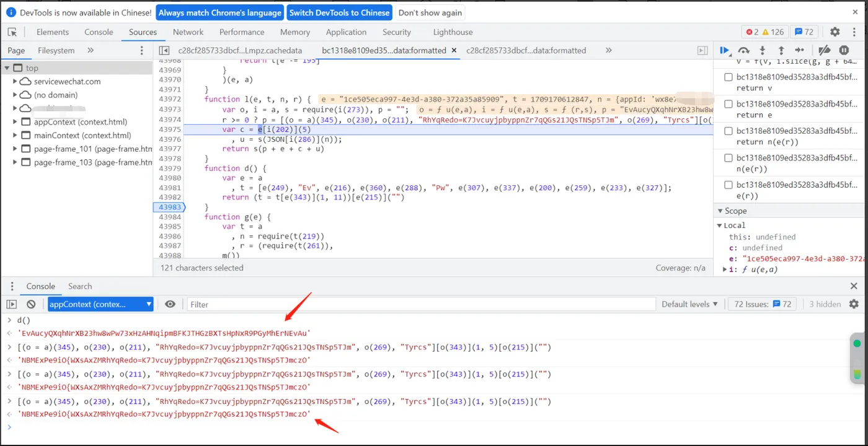Expand the 'i: f u(e,a)' scope variable

(726, 269)
